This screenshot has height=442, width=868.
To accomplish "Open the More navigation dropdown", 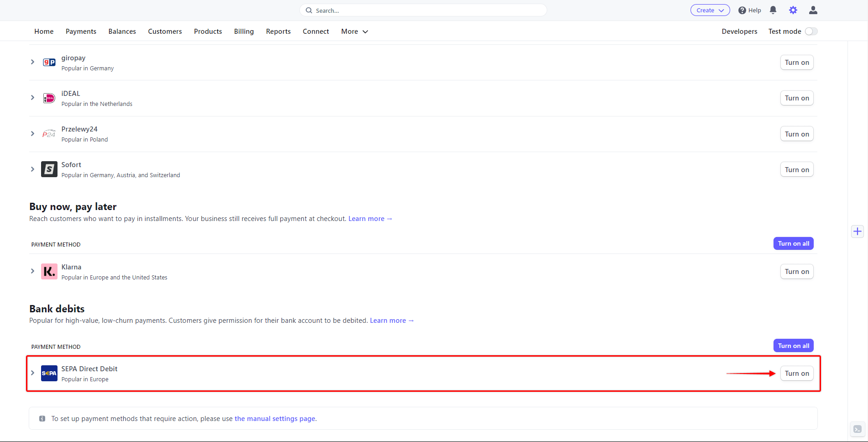I will point(354,32).
